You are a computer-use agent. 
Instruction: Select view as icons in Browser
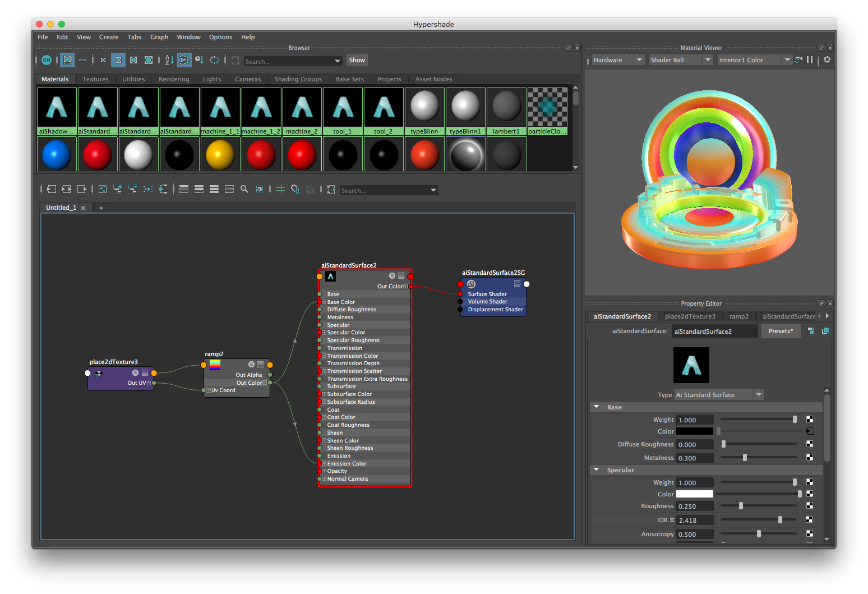tap(67, 60)
